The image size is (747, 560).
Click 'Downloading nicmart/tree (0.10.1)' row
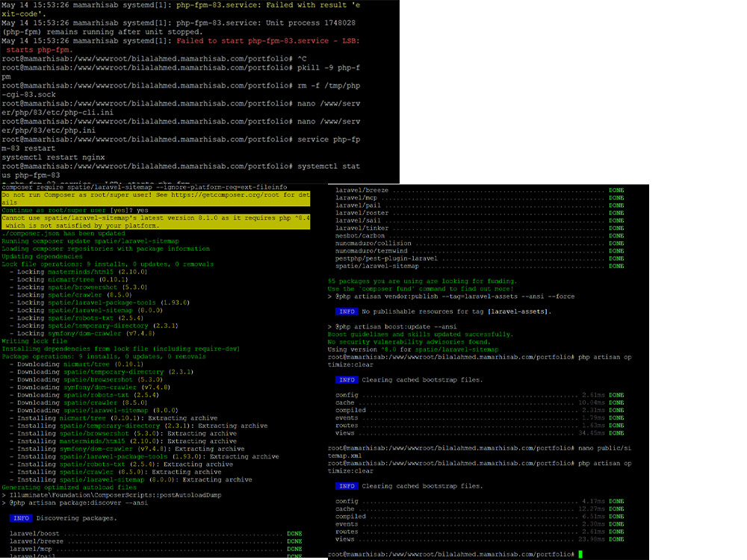[x=77, y=364]
